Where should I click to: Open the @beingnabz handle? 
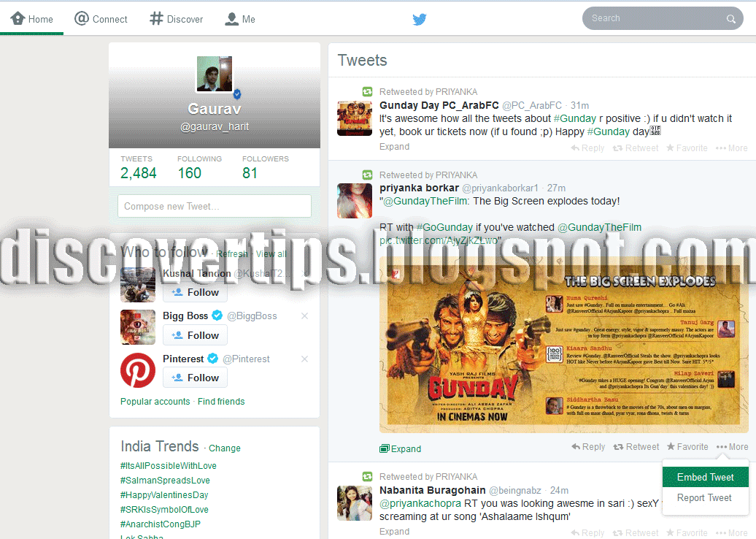click(x=515, y=490)
